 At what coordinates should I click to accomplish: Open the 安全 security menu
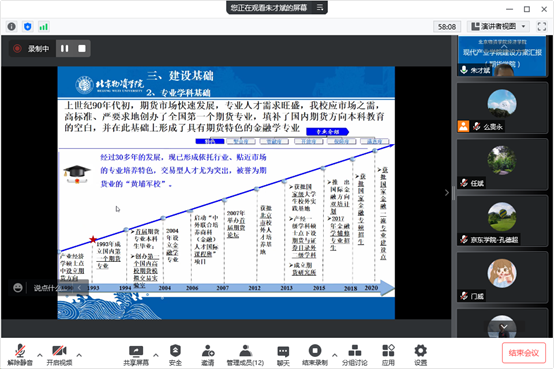click(x=176, y=355)
